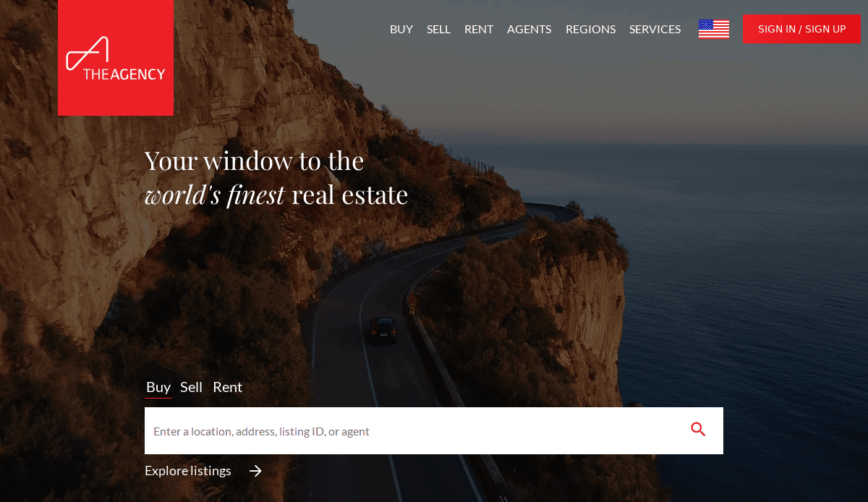Click the car on the coastal road image
Viewport: 868px width, 502px height.
click(382, 330)
